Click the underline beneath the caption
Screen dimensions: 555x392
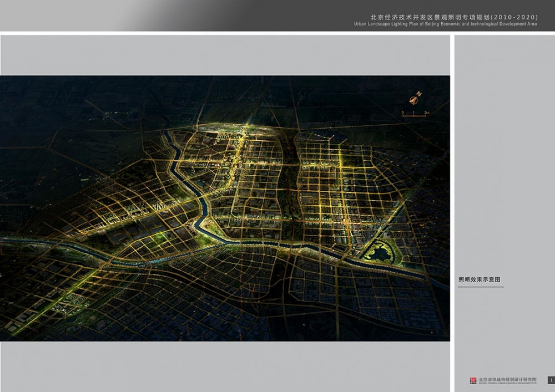tap(481, 287)
